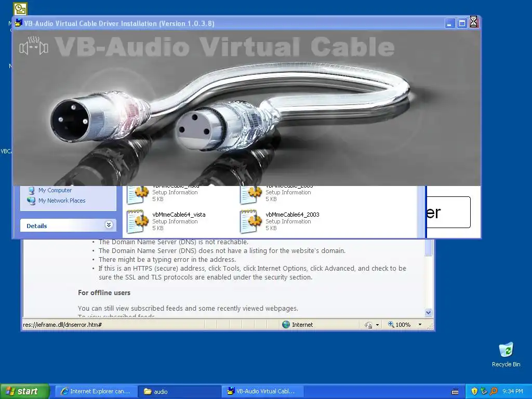Open the Windows Start menu
532x399 pixels.
pyautogui.click(x=24, y=391)
